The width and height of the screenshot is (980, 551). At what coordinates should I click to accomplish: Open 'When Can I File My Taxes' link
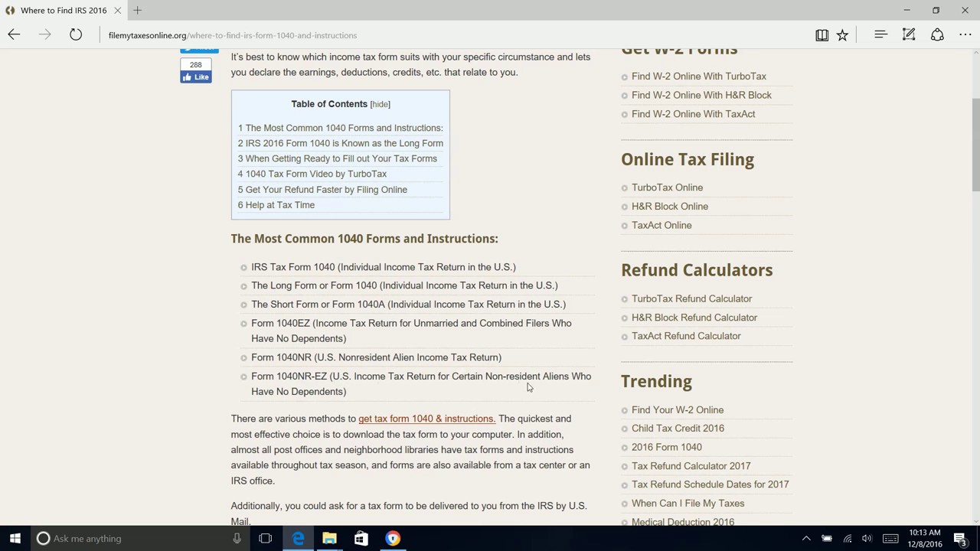(x=688, y=504)
